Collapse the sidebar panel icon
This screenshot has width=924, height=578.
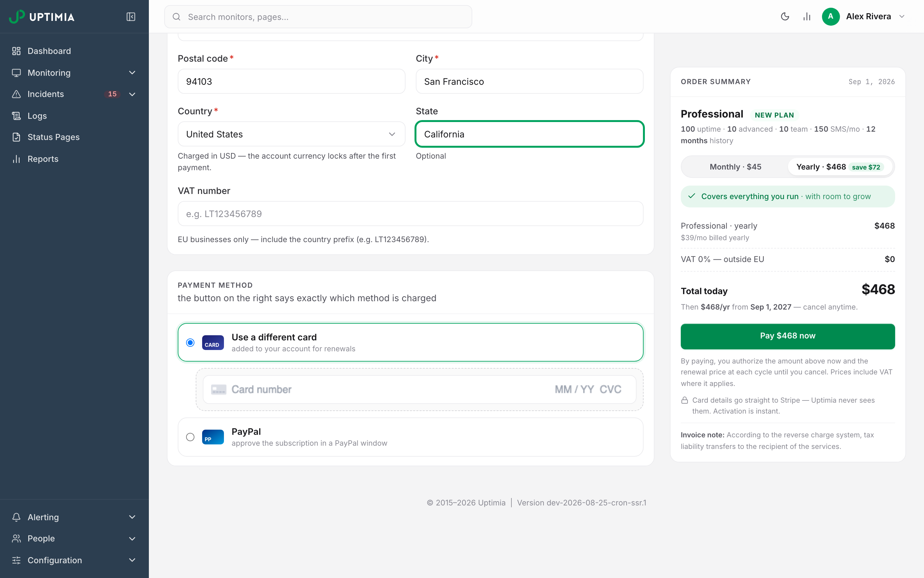(131, 16)
